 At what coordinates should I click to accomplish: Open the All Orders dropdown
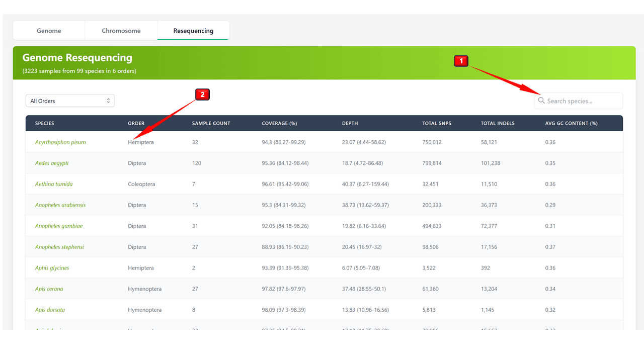pos(70,101)
